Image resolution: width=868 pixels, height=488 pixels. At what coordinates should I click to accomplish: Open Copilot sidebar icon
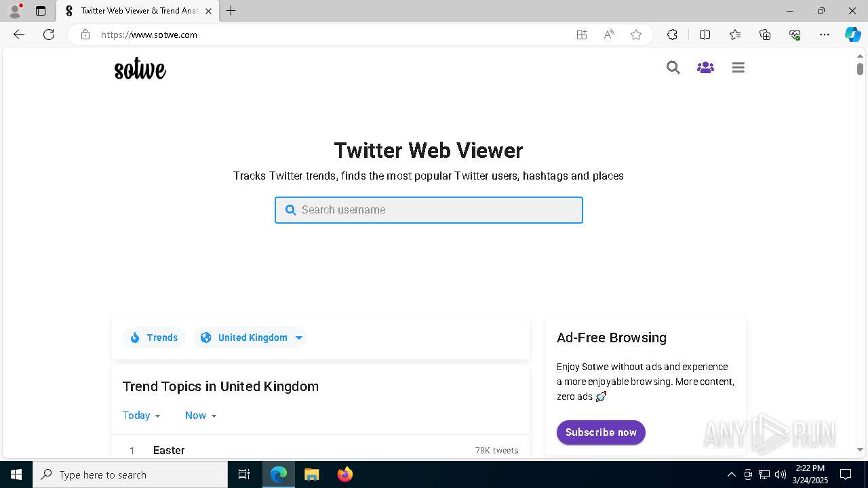pos(852,35)
